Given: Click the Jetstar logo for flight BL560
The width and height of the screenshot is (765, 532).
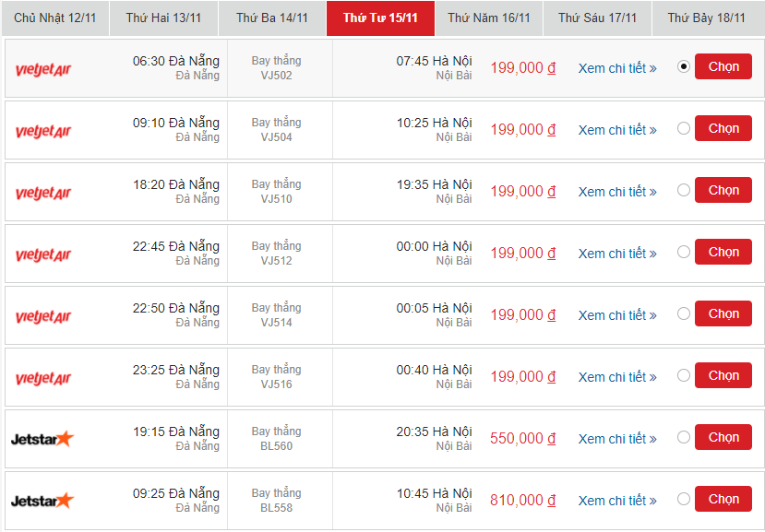Looking at the screenshot, I should tap(42, 439).
